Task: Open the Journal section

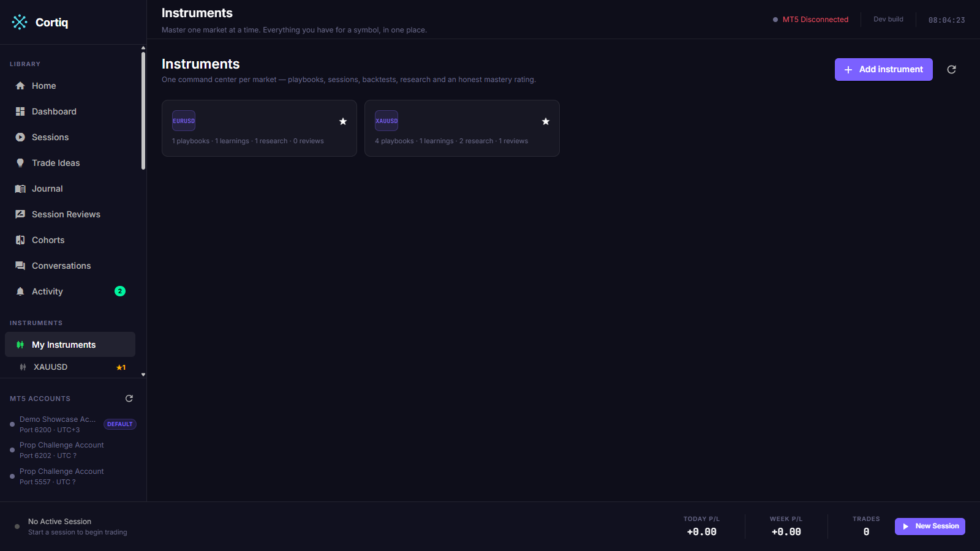Action: [70, 189]
